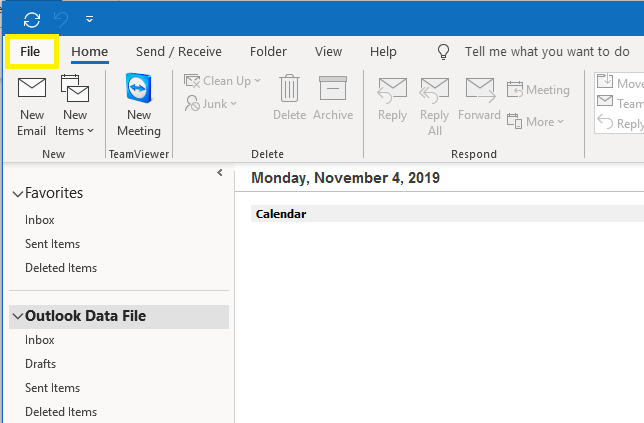Open the Clean Up dropdown
This screenshot has height=423, width=644.
click(222, 81)
